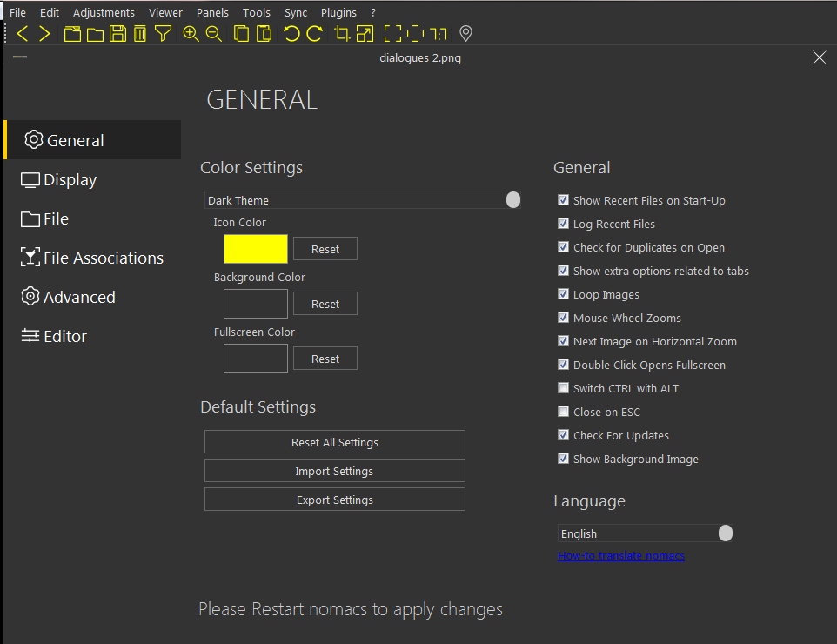The height and width of the screenshot is (644, 837).
Task: Click the dialogues 2.png tab title
Action: point(420,57)
